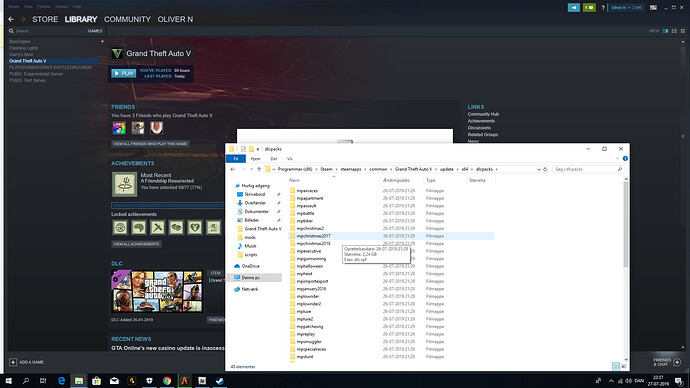Click the Steam back navigation arrow
690x388 pixels.
tap(11, 19)
